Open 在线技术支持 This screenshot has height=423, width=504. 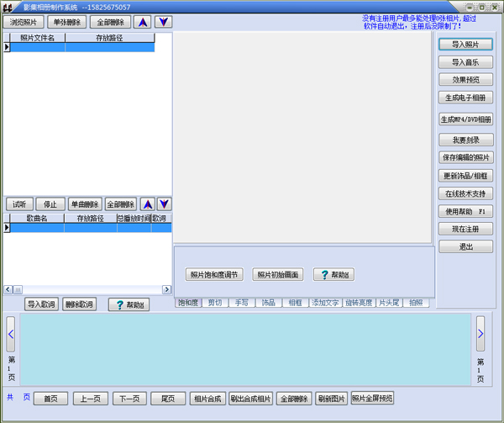click(x=465, y=193)
